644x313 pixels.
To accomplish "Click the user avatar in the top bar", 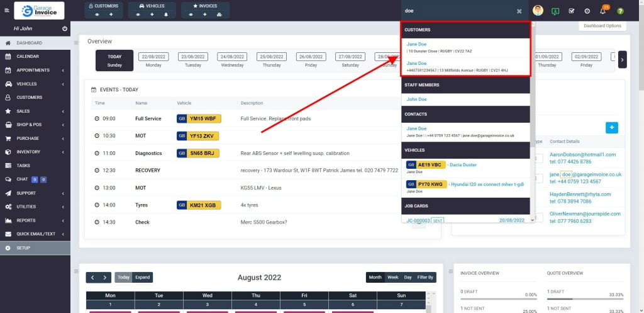I will pos(538,11).
